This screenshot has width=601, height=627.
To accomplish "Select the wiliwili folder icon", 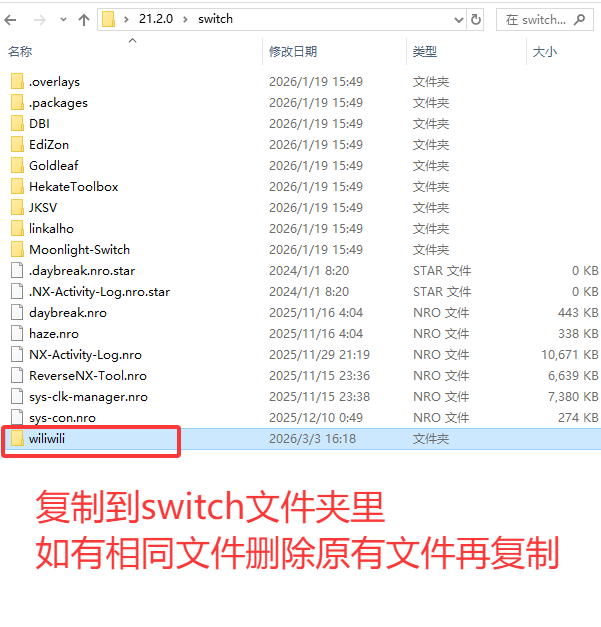I will (x=17, y=439).
